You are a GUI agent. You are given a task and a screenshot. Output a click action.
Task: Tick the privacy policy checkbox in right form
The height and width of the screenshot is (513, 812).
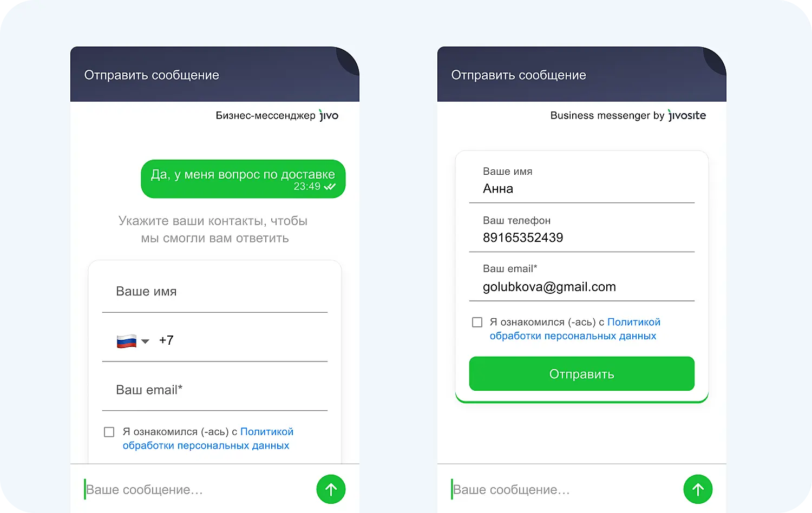[477, 323]
